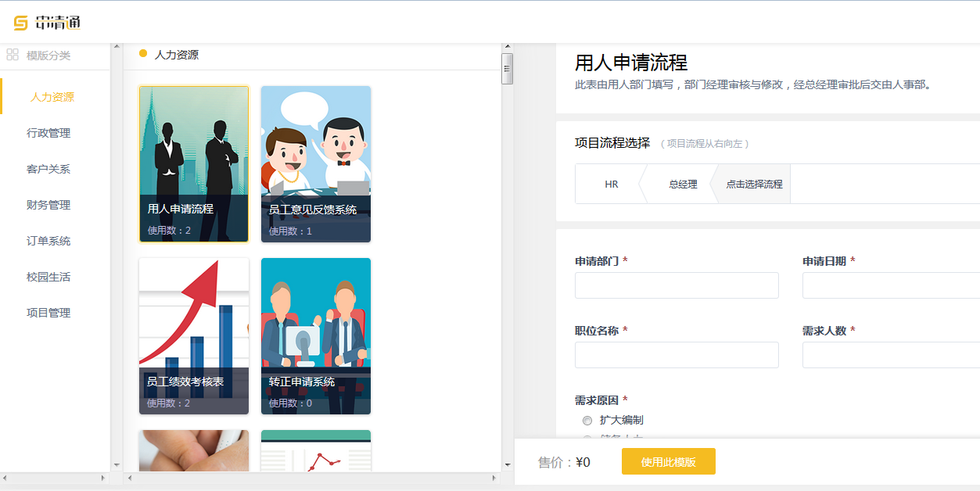Select the 员工绩效考核表 template card

point(194,336)
